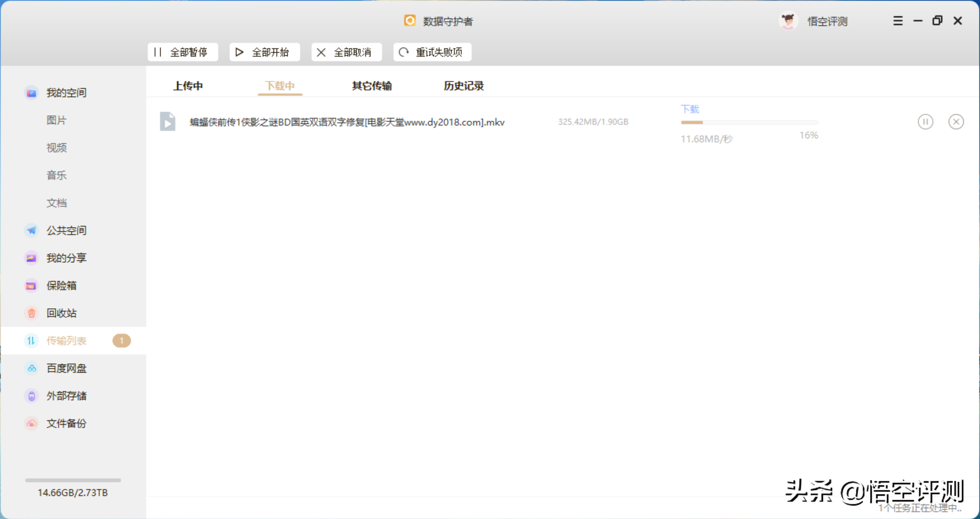Click 重试失败项 button
The image size is (980, 519).
(432, 52)
